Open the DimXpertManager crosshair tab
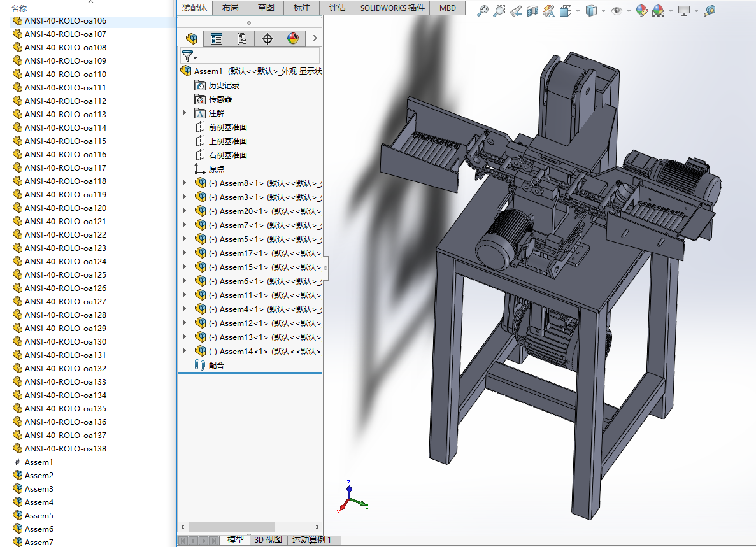756x547 pixels. 267,39
